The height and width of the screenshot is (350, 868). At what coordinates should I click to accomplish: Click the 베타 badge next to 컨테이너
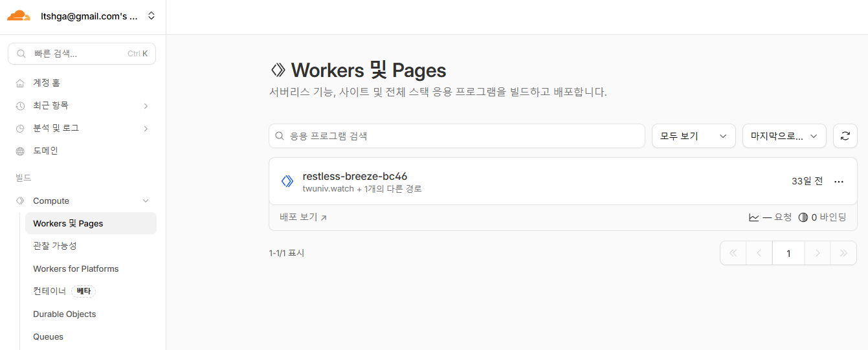[x=83, y=291]
